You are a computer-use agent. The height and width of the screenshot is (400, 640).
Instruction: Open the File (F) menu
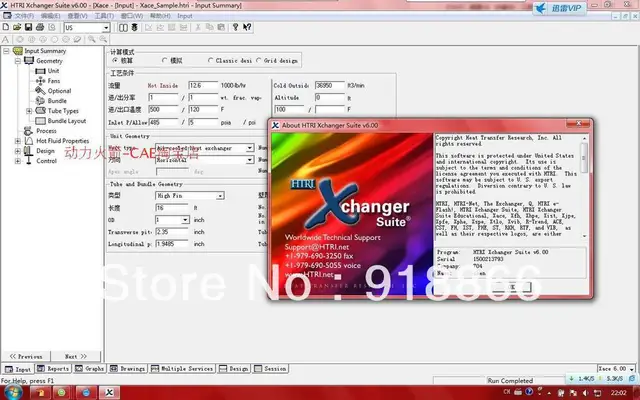[x=24, y=16]
